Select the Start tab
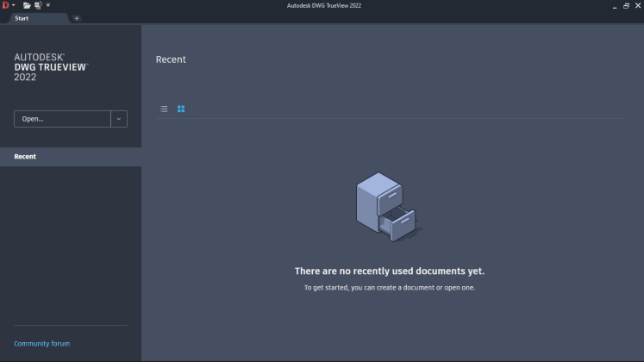This screenshot has height=362, width=644. click(39, 18)
